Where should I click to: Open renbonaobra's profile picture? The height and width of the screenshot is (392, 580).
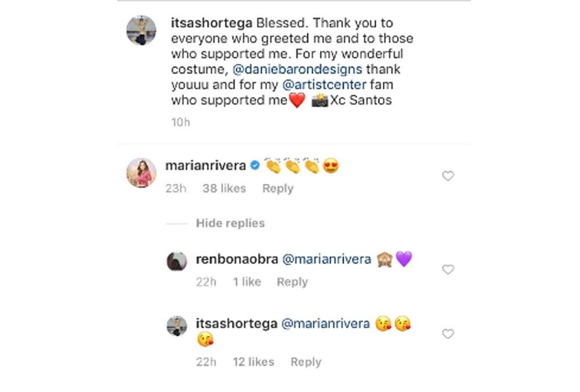(x=177, y=261)
